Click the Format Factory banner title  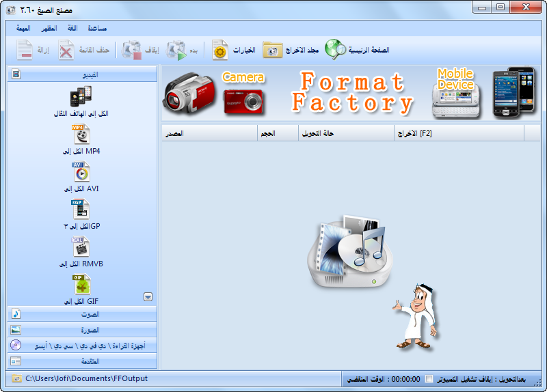[x=352, y=93]
